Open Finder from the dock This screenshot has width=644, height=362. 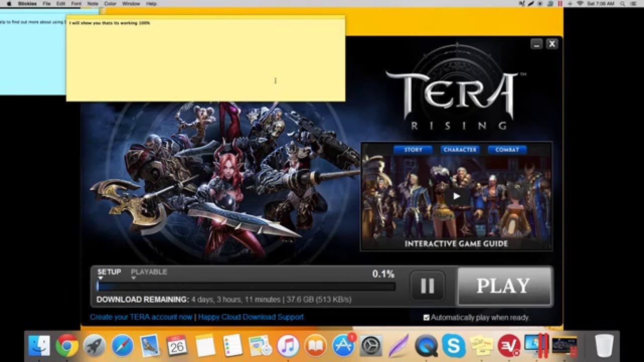[39, 345]
